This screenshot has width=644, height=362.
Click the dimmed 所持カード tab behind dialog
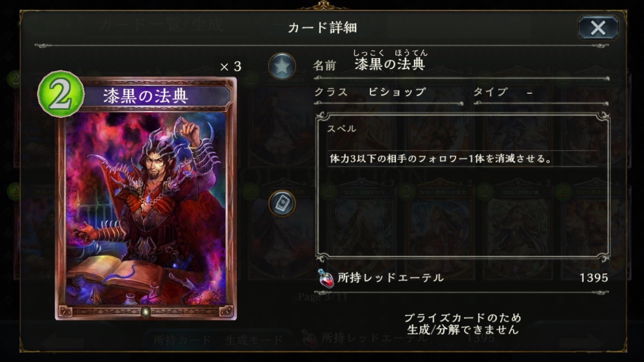click(x=182, y=340)
